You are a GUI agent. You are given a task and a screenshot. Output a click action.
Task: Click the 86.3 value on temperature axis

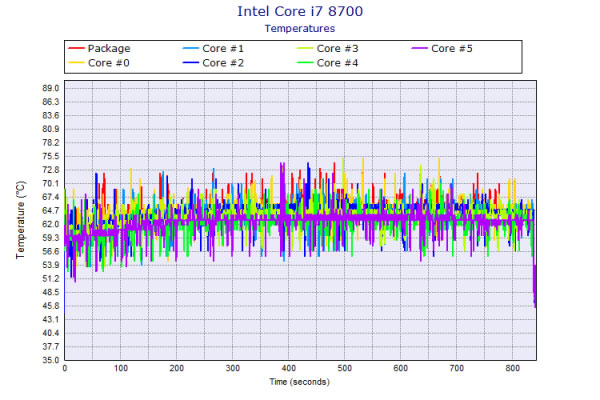pos(51,102)
